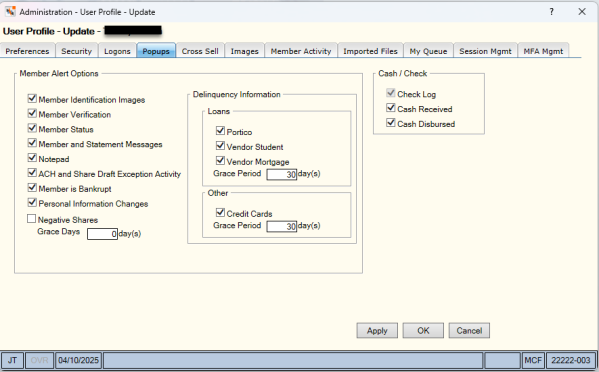Confirm changes with the OK button

(x=423, y=331)
